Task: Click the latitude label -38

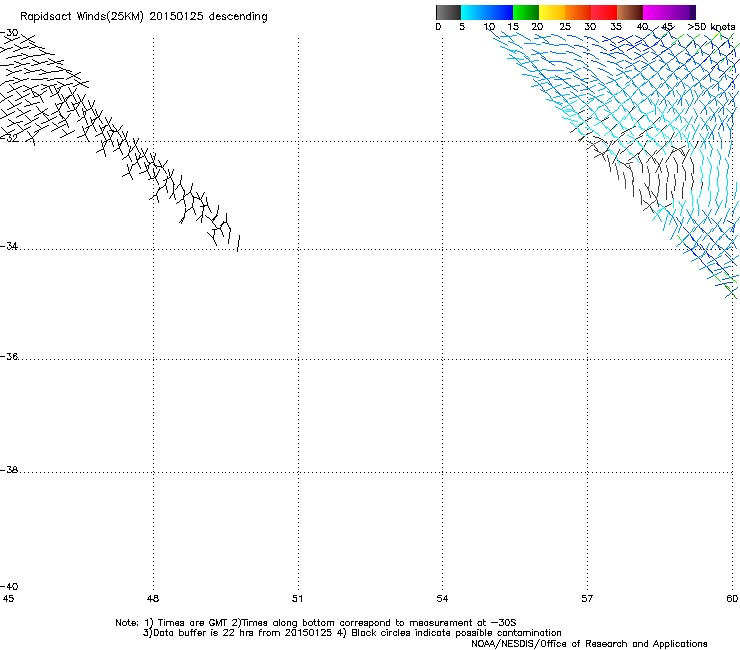Action: 9,470
